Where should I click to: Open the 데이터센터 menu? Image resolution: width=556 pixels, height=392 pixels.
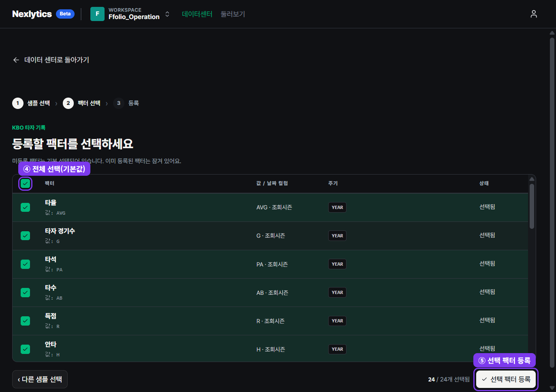197,14
